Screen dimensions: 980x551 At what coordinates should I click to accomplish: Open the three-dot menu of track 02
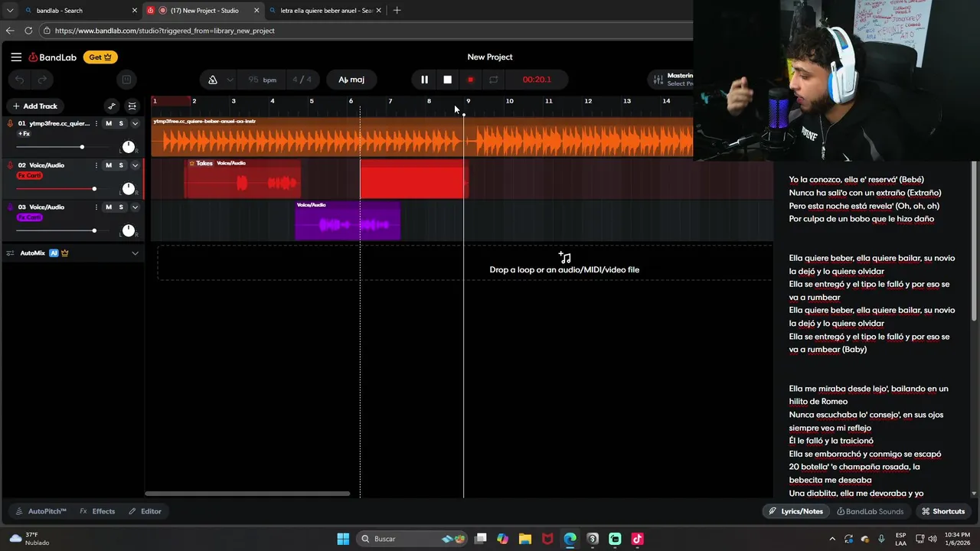(x=96, y=165)
